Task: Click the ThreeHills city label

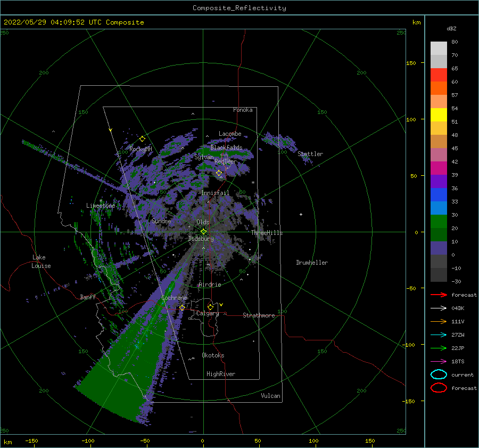Action: 267,233
